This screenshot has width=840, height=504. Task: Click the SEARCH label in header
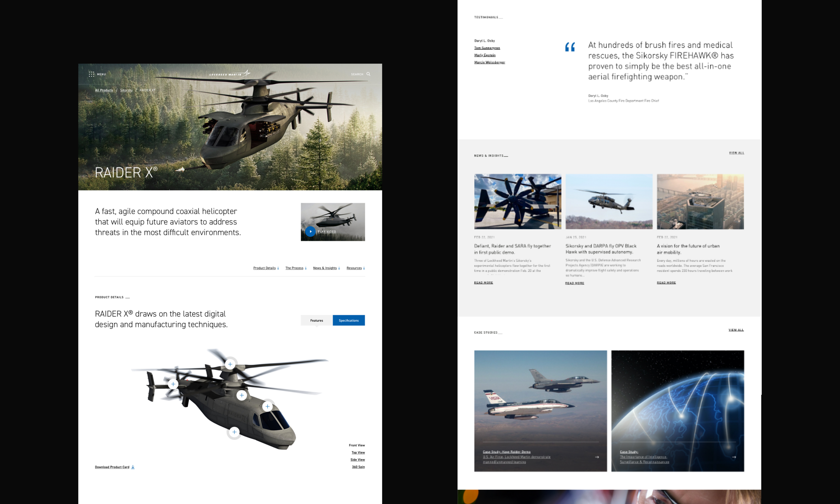point(357,74)
